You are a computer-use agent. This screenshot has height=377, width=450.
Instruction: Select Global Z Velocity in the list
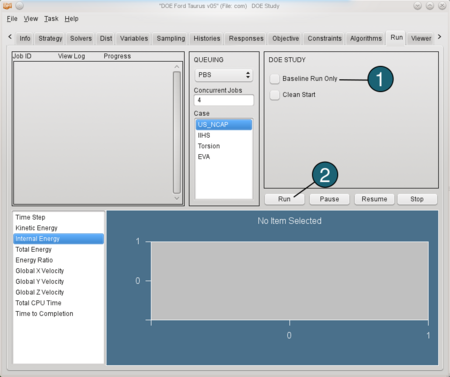[58, 292]
